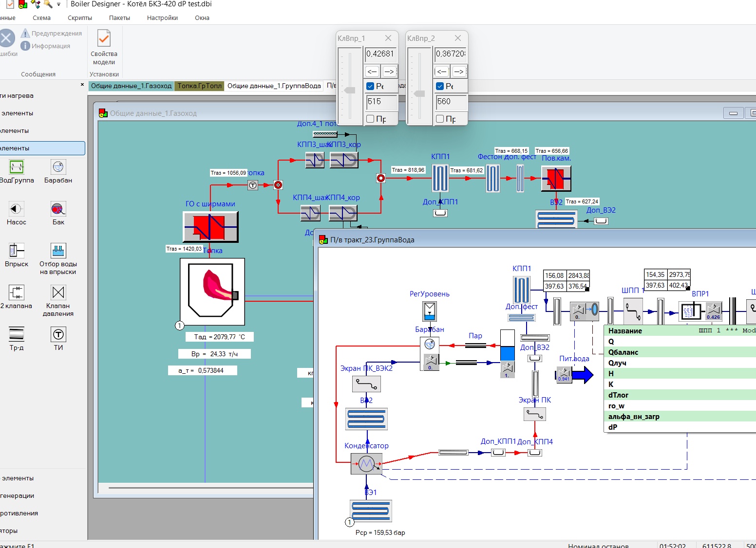Select the ТИ element icon

point(58,334)
